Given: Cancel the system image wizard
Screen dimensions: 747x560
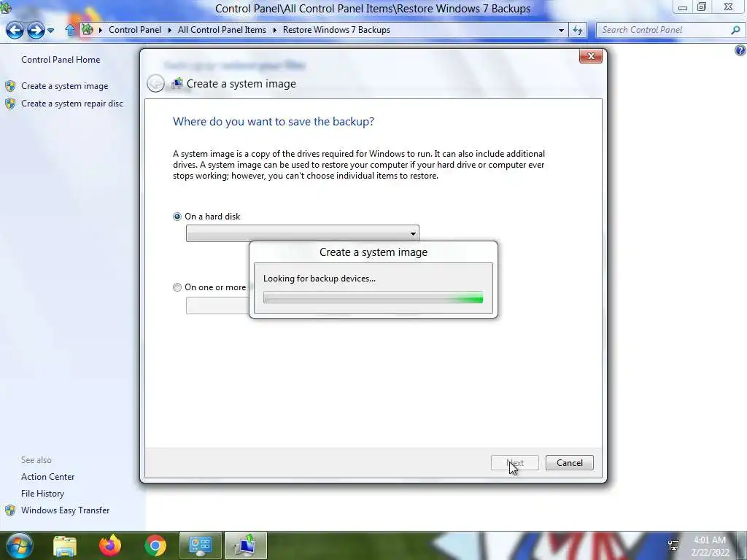Looking at the screenshot, I should pyautogui.click(x=569, y=463).
